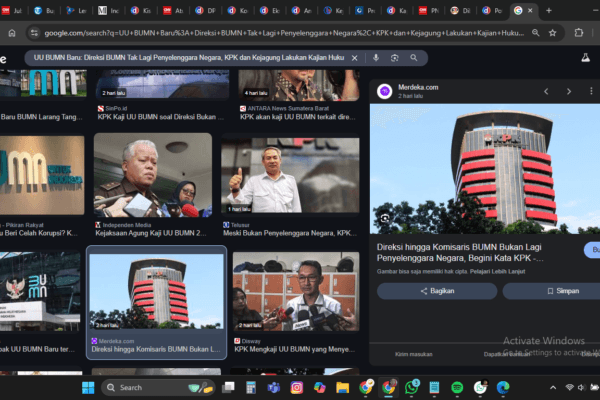Clear the search query with X icon

(x=353, y=59)
